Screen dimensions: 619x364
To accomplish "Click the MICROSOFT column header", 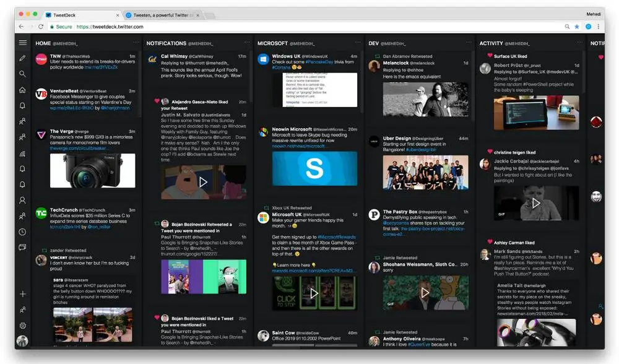I will pyautogui.click(x=272, y=43).
